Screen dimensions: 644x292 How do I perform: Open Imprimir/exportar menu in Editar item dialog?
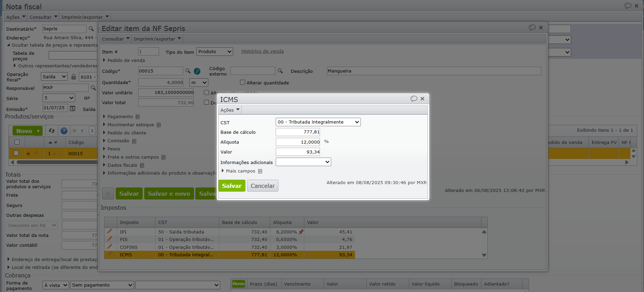pos(157,39)
